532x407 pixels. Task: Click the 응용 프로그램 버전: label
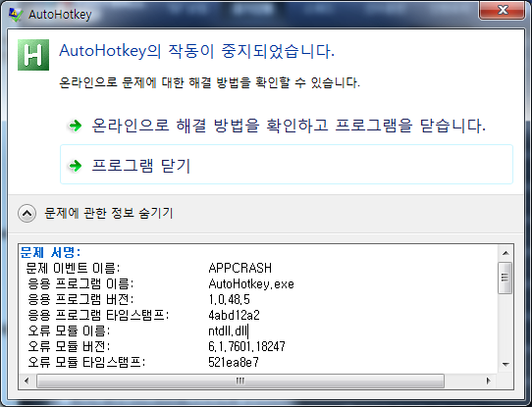click(x=80, y=299)
